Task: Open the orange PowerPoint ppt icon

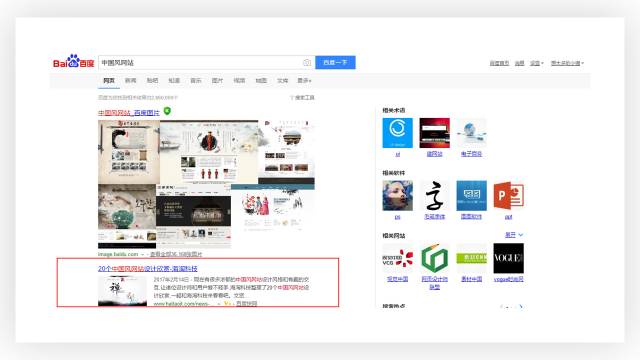Action: (509, 196)
